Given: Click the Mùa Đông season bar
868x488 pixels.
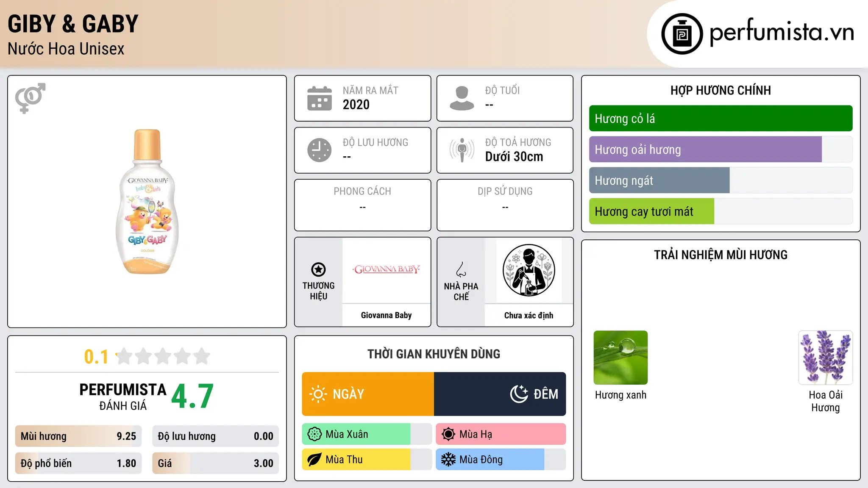Looking at the screenshot, I should [501, 460].
